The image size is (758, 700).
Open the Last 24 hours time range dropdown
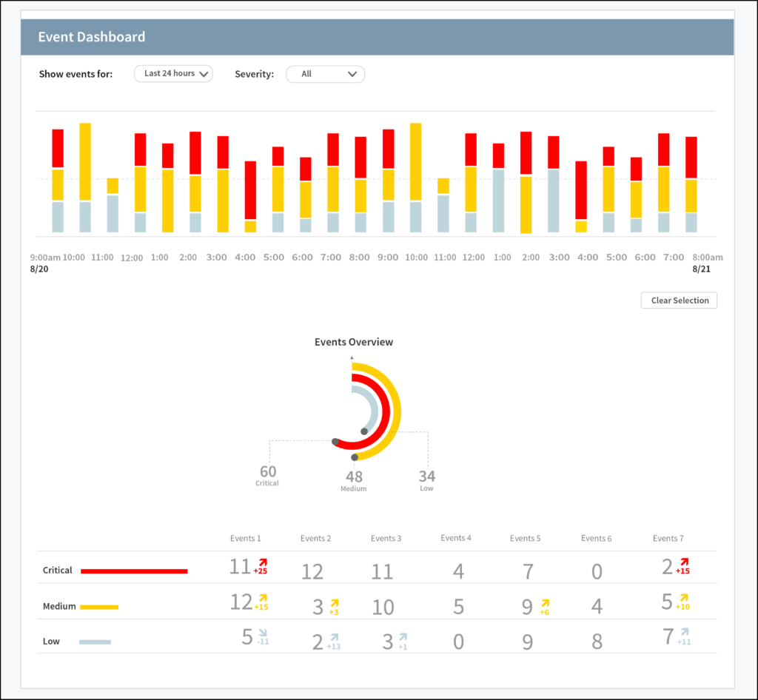pyautogui.click(x=173, y=73)
